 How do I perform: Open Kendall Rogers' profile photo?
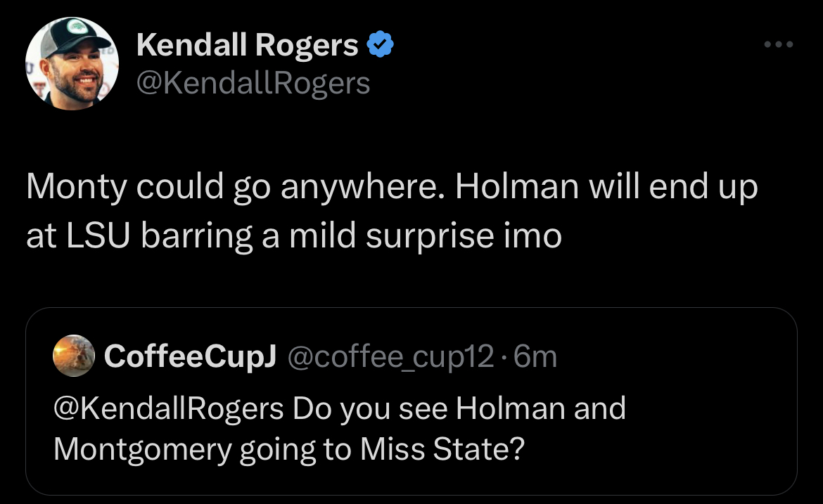pyautogui.click(x=72, y=63)
